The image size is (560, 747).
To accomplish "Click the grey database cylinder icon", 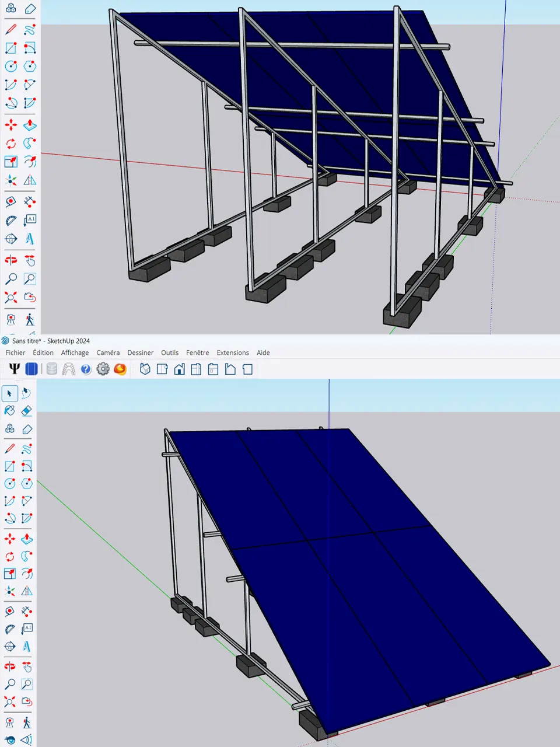I will point(52,369).
